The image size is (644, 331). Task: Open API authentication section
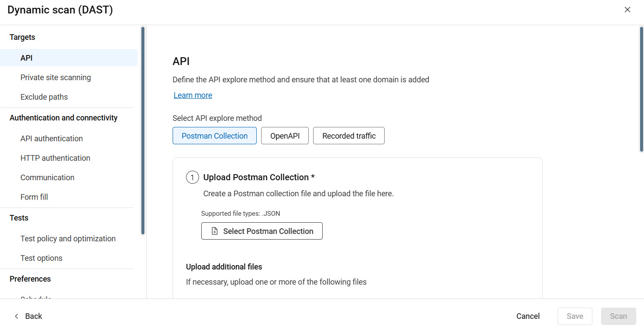(51, 138)
